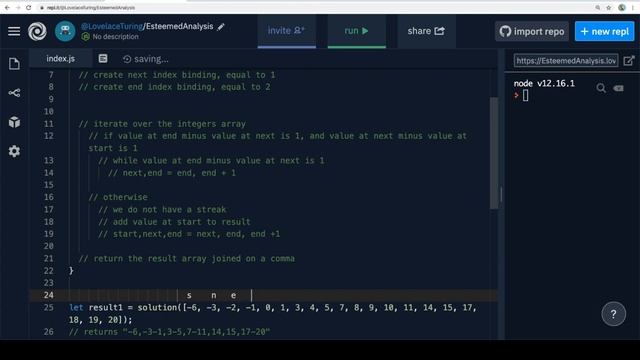Screen dimensions: 640x360
Task: Run the program
Action: coord(356,31)
